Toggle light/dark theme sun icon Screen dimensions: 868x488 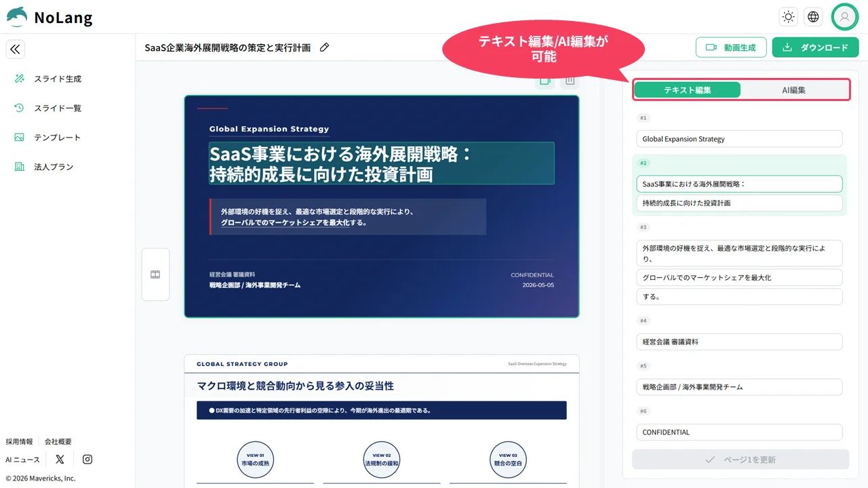tap(788, 17)
